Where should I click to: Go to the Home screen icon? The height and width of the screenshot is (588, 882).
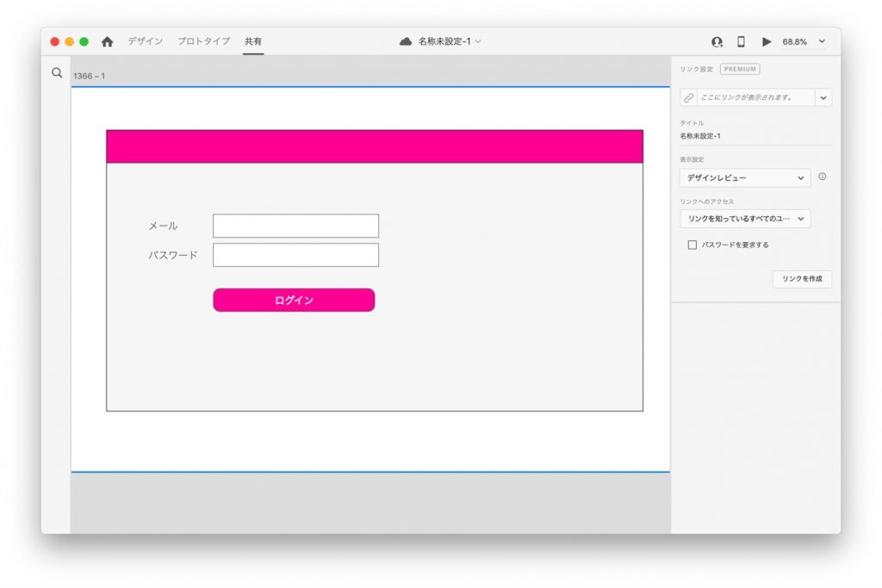coord(107,41)
